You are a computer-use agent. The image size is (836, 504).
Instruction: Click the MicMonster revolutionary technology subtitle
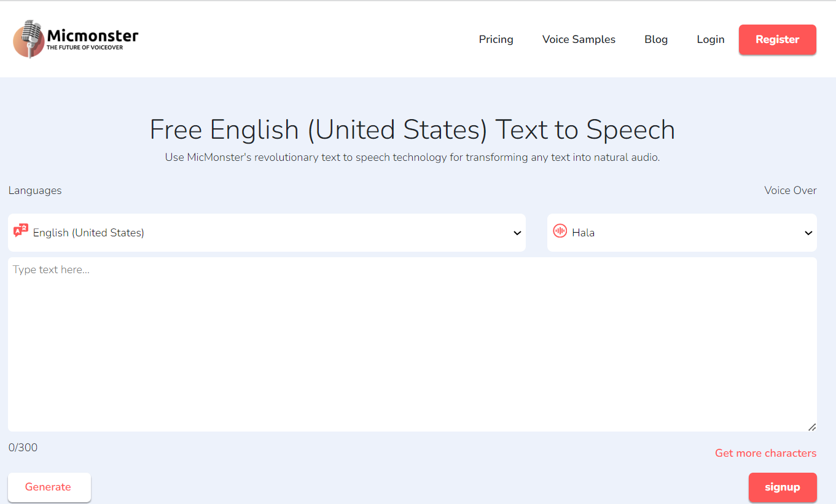click(412, 157)
